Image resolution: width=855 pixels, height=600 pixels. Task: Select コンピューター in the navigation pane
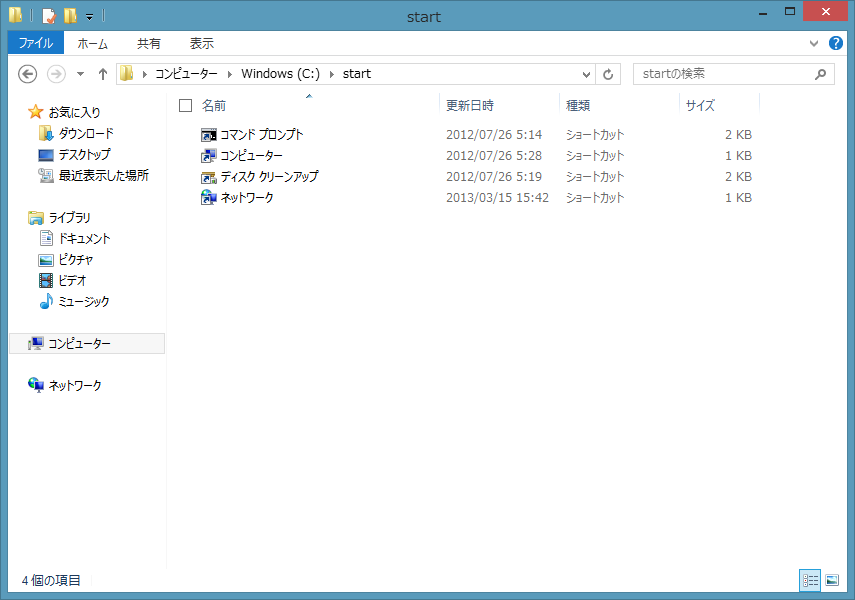tap(87, 344)
